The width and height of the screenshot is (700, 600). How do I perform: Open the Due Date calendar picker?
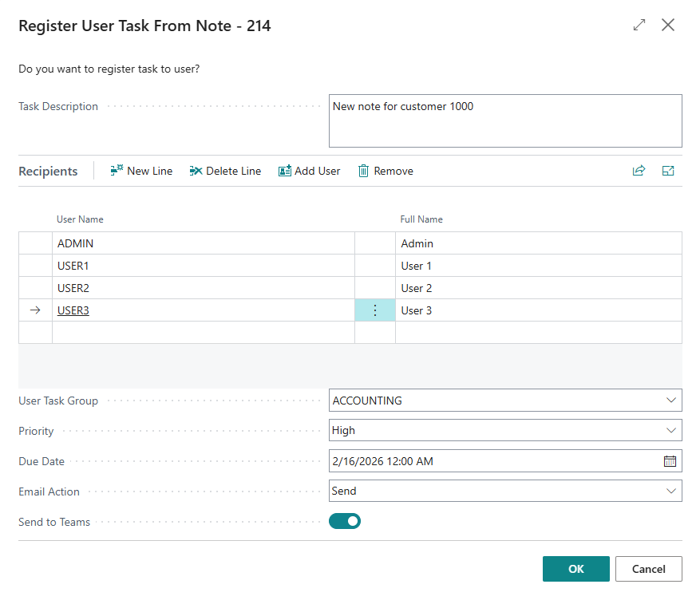(670, 461)
